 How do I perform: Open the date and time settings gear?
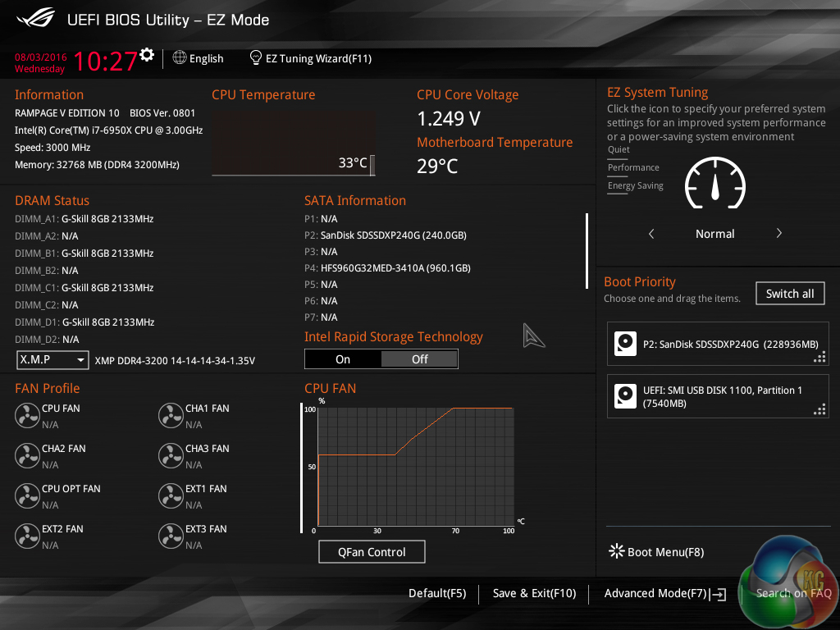point(147,55)
